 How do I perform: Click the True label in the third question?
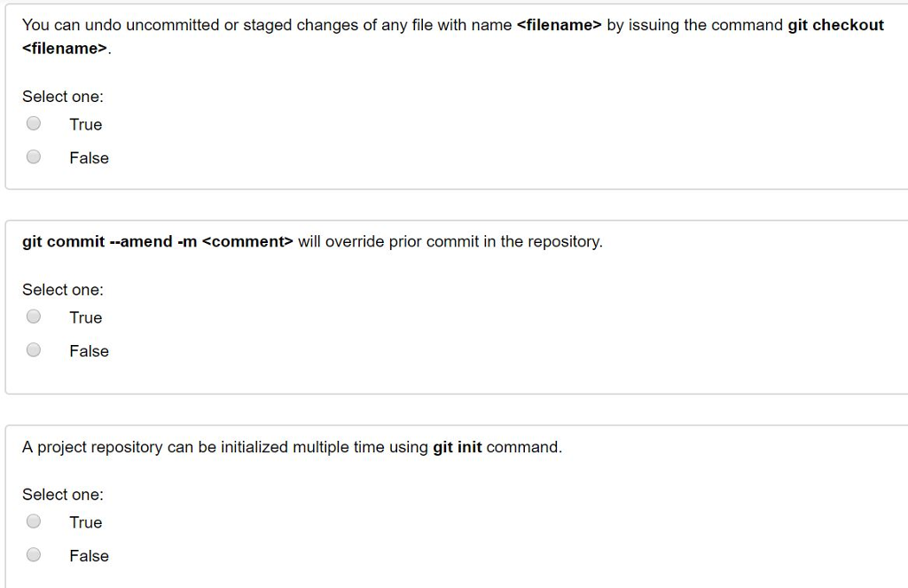[85, 522]
